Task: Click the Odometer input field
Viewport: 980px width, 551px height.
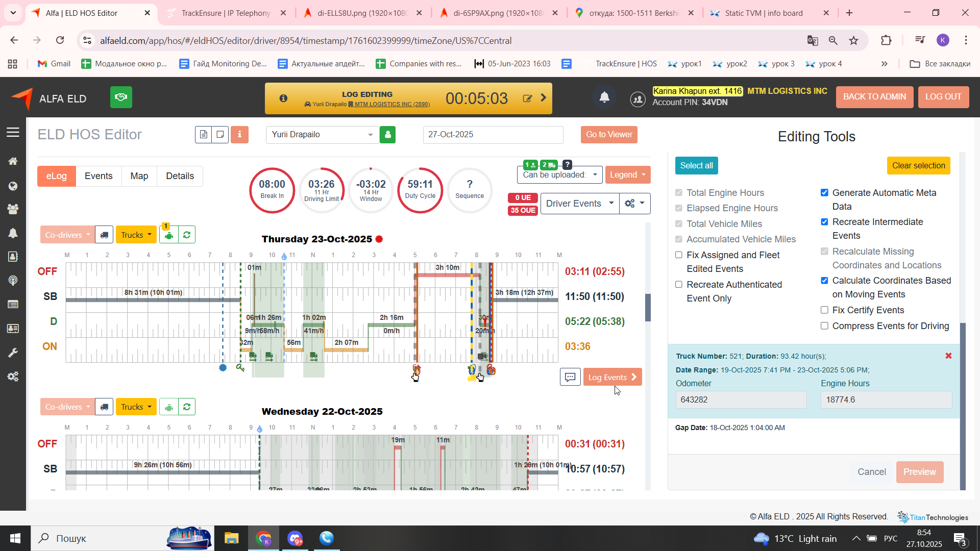Action: click(741, 399)
